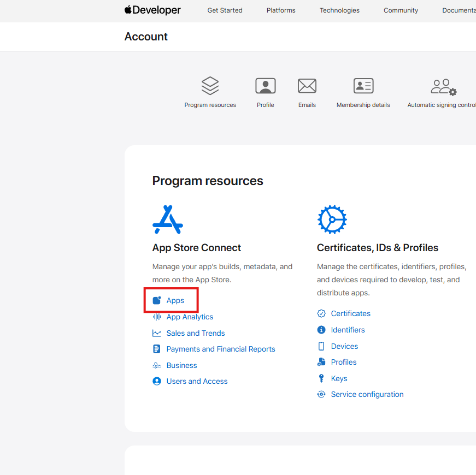The width and height of the screenshot is (476, 475).
Task: Click the Certificates badge icon
Action: click(321, 313)
